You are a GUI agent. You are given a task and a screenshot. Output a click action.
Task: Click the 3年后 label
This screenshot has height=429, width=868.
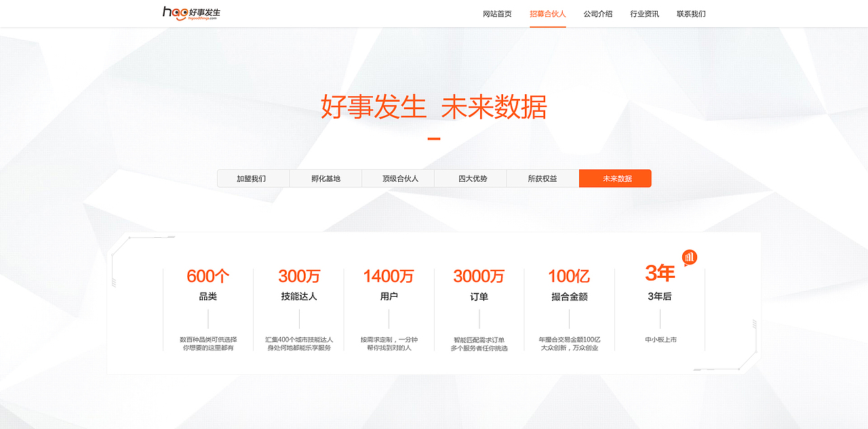[660, 297]
